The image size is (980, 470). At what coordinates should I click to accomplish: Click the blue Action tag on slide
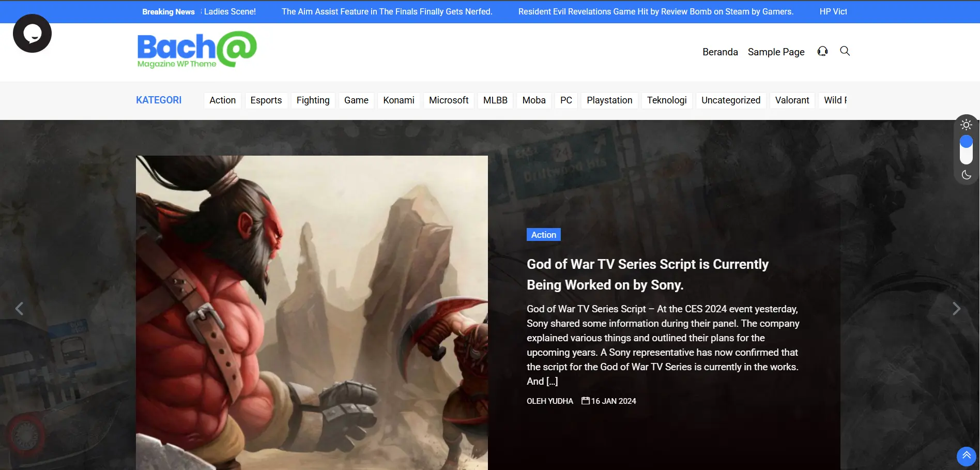544,235
